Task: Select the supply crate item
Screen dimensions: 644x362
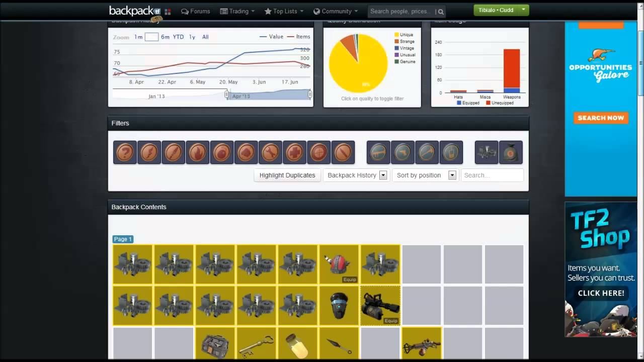Action: [x=215, y=344]
